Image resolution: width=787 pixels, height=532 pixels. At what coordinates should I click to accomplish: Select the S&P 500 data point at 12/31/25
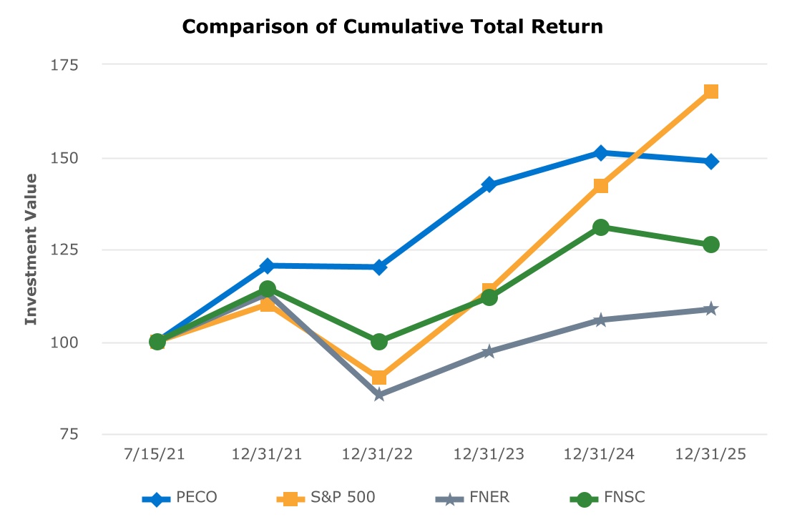click(711, 92)
